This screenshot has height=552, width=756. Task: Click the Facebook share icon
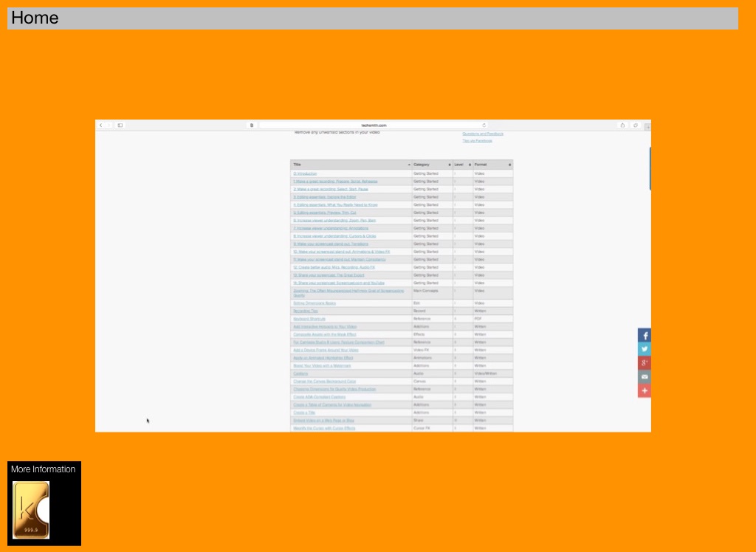pos(644,336)
